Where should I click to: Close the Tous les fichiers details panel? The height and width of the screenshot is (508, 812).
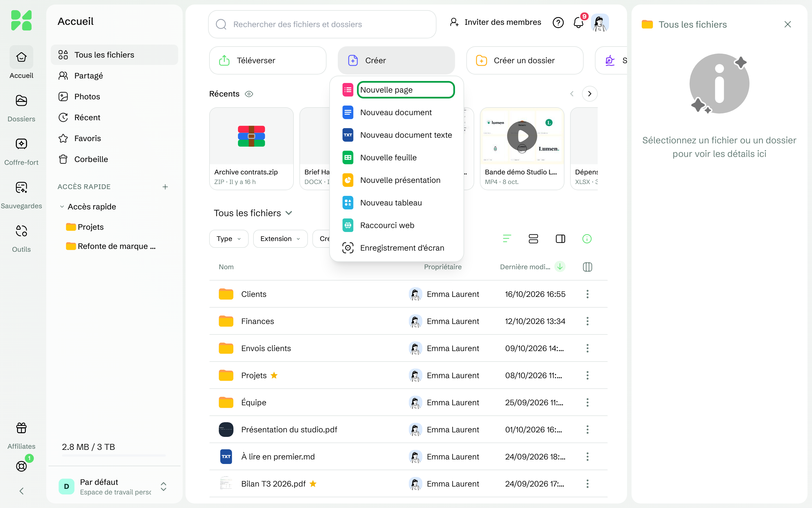[x=787, y=24]
